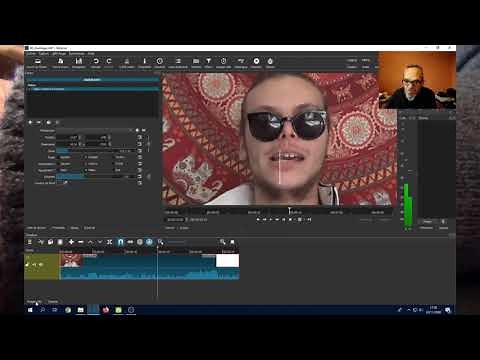Open the Properties panel info icon
The height and width of the screenshot is (360, 480).
click(x=144, y=61)
